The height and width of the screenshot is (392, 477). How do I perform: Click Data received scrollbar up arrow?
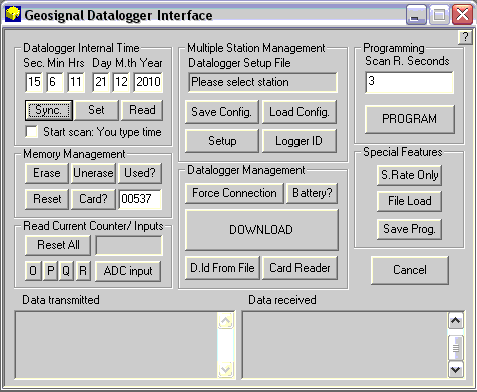click(456, 321)
